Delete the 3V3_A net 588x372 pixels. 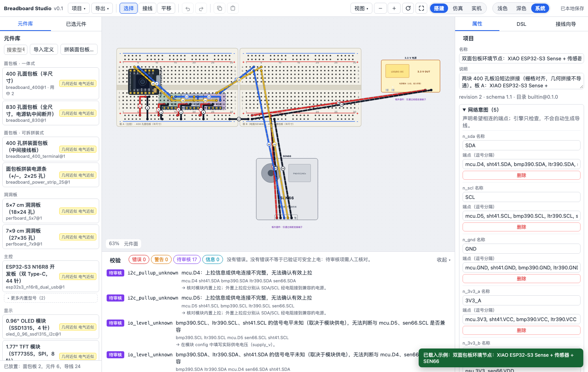click(521, 330)
